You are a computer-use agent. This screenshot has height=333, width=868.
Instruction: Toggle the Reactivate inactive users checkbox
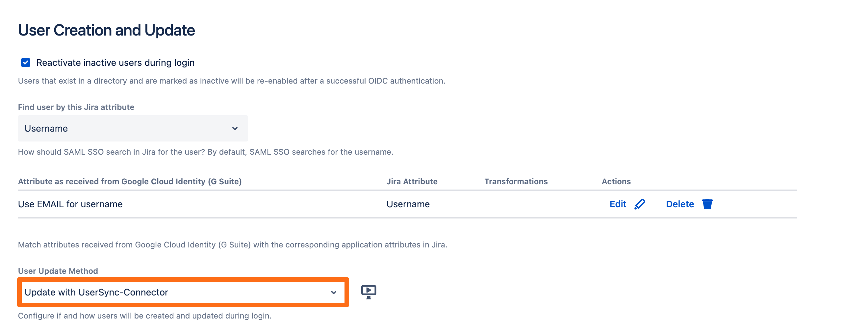[26, 62]
